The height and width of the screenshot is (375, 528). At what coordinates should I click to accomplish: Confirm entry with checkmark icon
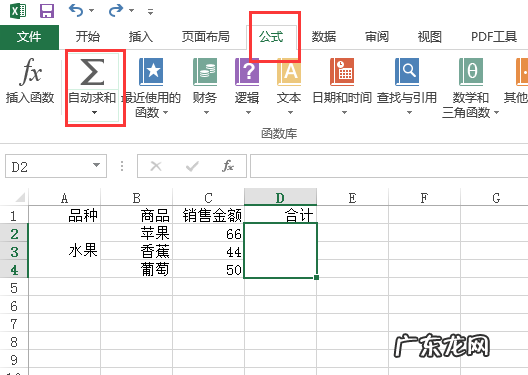(x=192, y=166)
